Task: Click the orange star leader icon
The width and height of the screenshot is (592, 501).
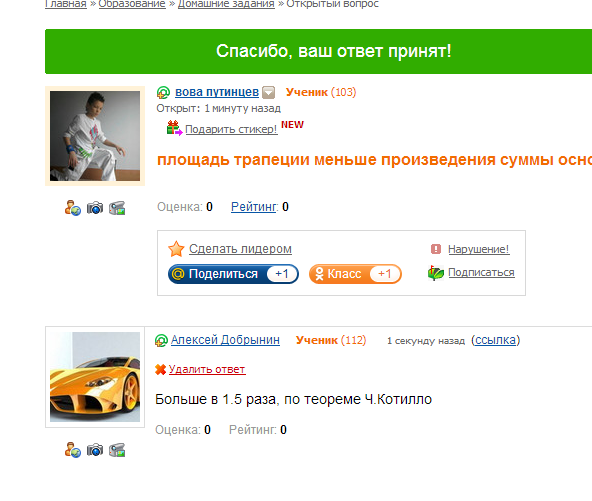Action: [176, 249]
